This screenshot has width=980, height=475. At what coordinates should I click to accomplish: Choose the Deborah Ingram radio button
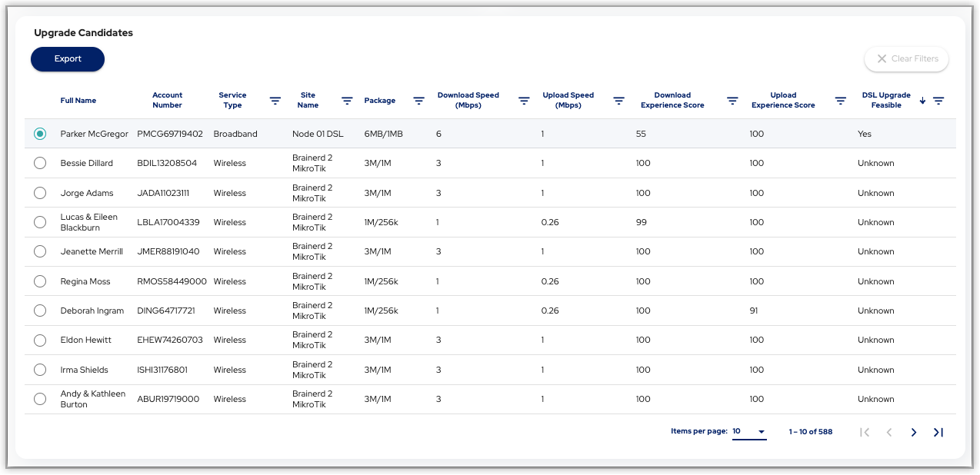coord(40,311)
